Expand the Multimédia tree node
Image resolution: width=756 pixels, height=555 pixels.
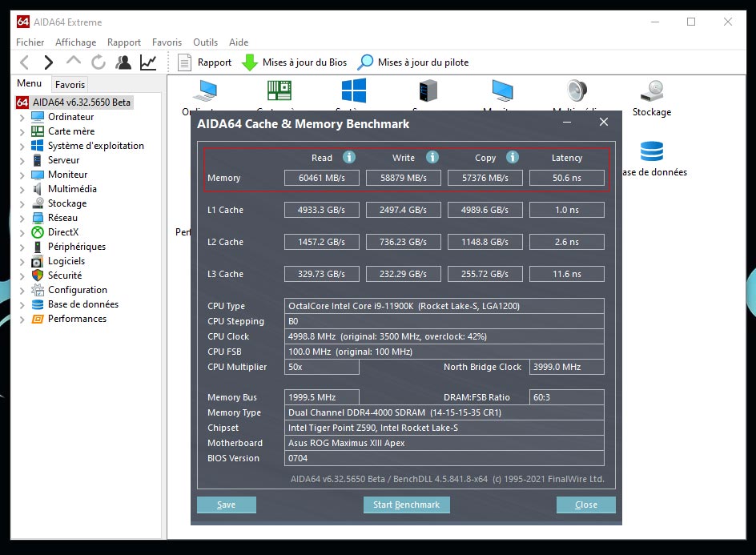tap(22, 190)
